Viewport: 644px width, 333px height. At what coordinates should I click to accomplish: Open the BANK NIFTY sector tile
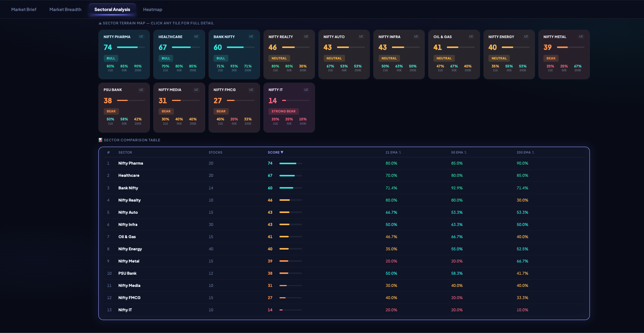(x=234, y=54)
